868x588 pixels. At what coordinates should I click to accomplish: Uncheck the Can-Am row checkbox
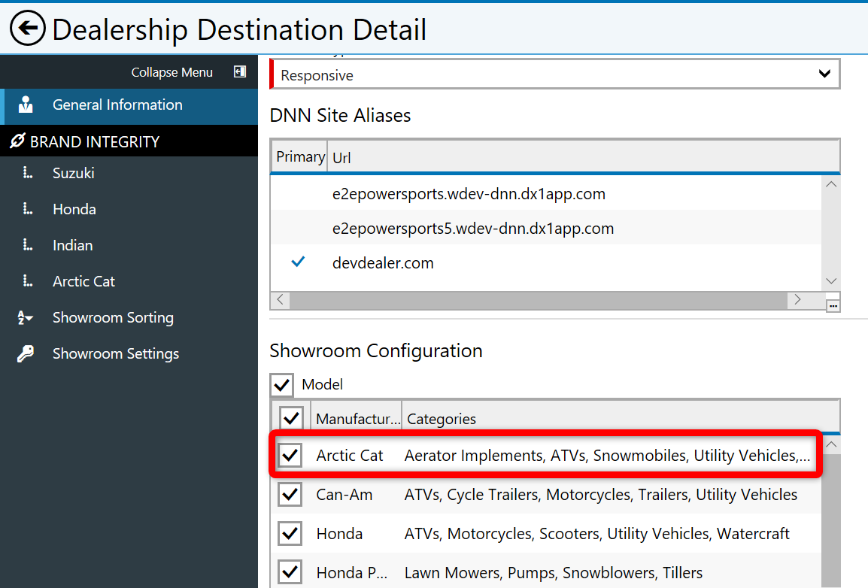(290, 495)
